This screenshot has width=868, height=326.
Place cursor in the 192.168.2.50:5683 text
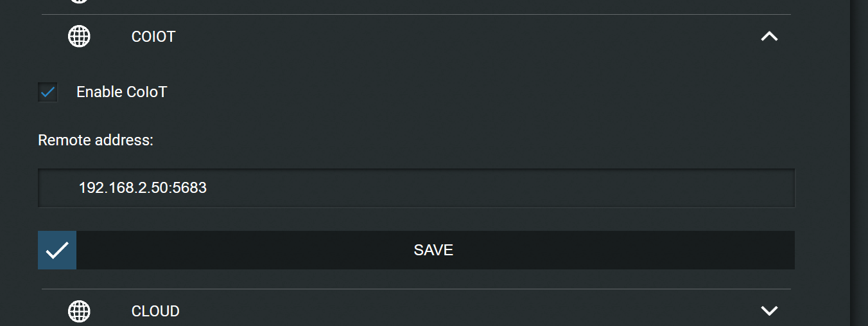point(143,188)
